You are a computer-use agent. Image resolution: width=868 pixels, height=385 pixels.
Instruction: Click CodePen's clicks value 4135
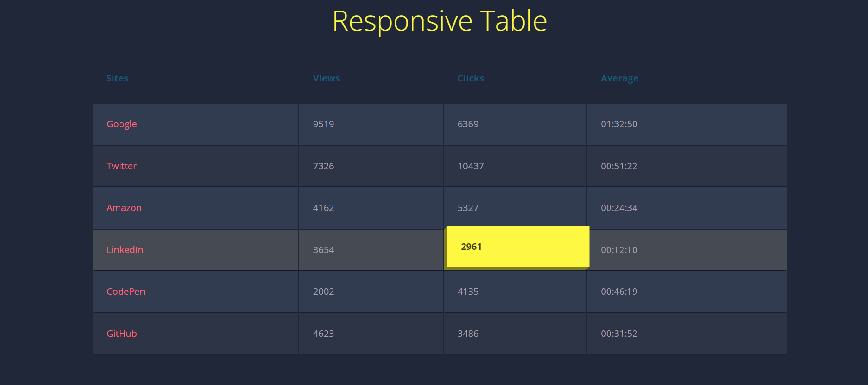(x=468, y=292)
